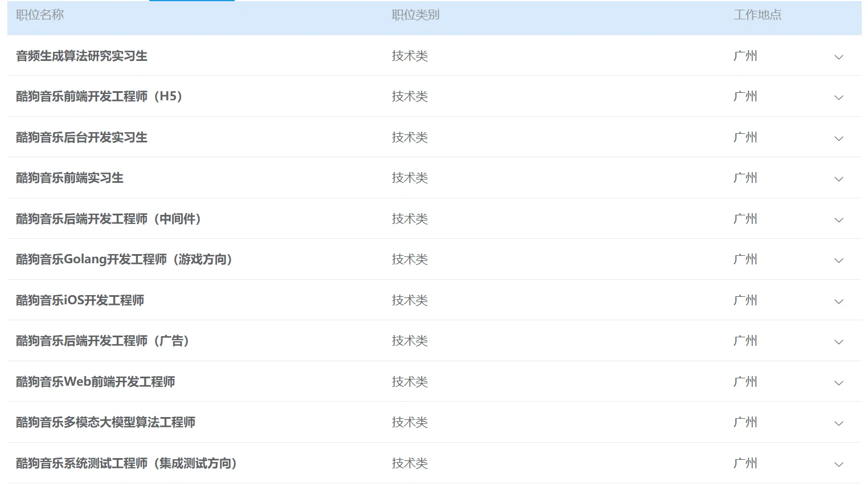Open job title 酷狗音乐Golang开发工程师（游戏方向）
Screen dimensions: 868x486
[124, 259]
